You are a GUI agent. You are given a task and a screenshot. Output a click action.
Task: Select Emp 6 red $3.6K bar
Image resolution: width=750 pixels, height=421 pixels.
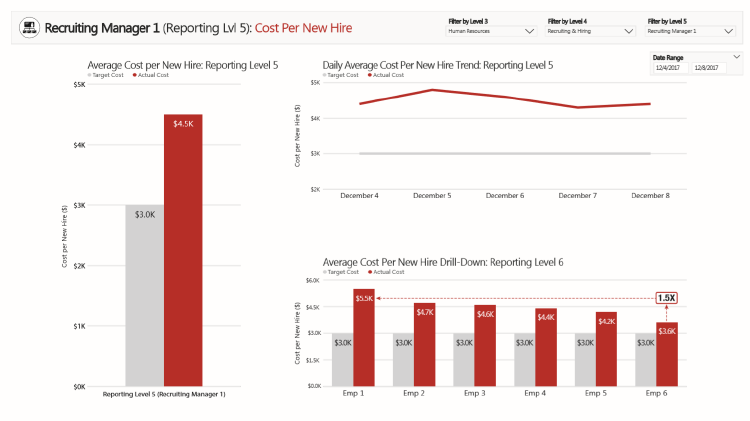667,354
